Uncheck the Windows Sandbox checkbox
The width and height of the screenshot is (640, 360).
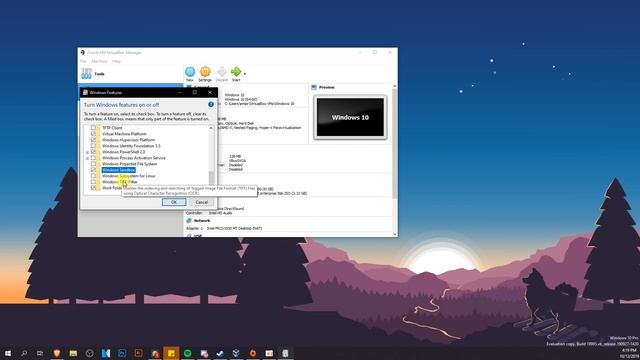(93, 170)
